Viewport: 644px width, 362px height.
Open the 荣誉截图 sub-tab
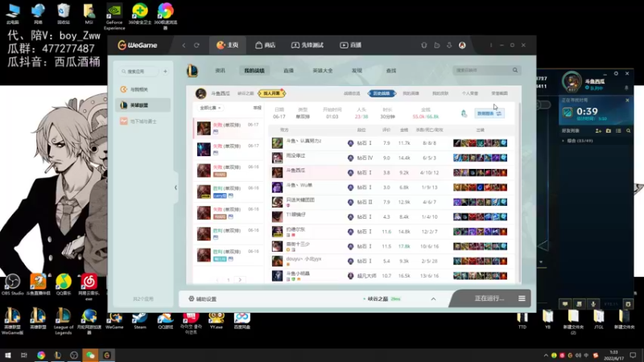(499, 93)
